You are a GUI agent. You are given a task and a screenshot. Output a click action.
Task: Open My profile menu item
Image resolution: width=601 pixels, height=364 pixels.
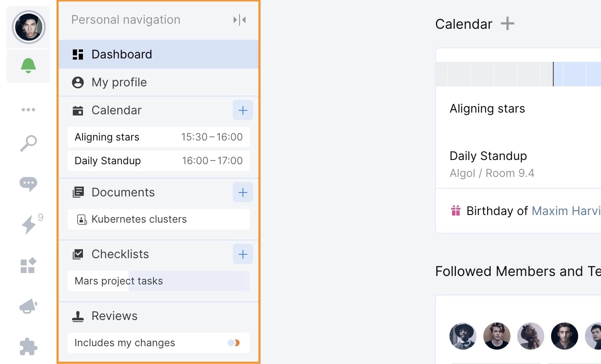tap(159, 82)
